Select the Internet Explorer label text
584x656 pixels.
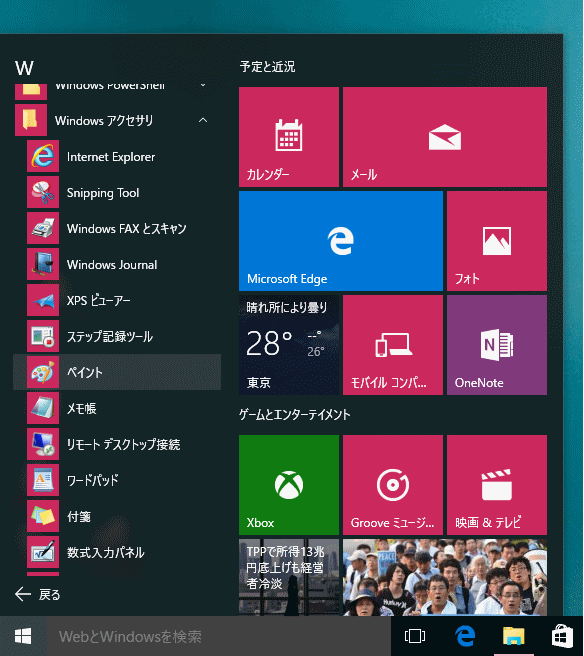pos(111,157)
